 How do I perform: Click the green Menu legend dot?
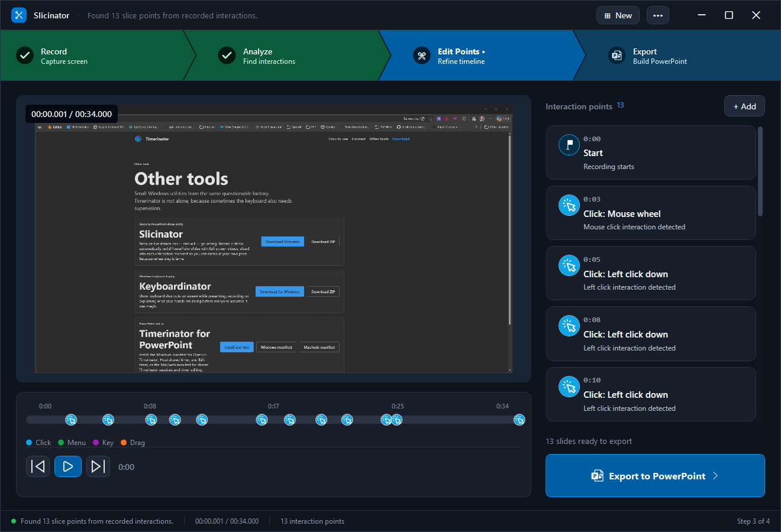(x=61, y=443)
